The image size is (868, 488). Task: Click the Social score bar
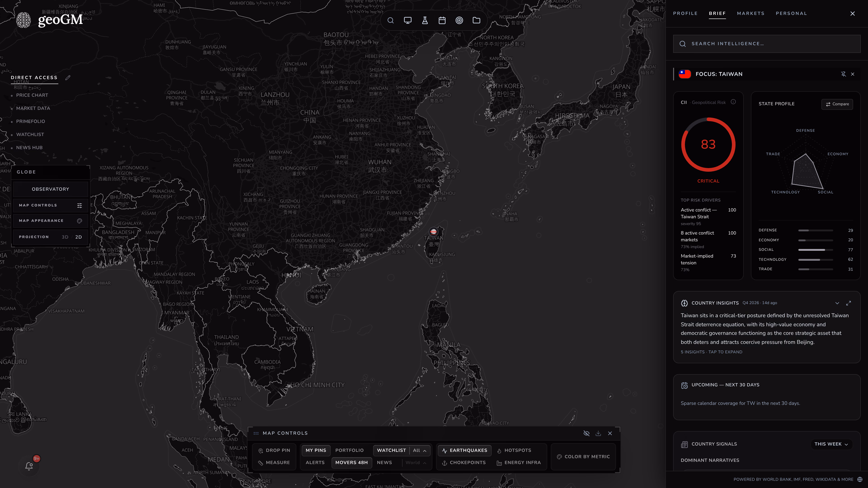[x=815, y=250]
